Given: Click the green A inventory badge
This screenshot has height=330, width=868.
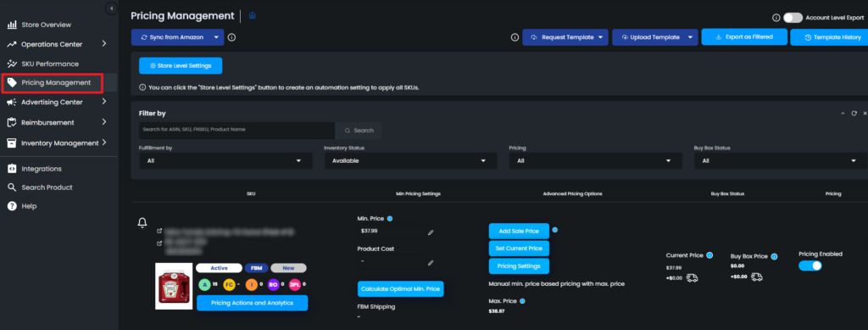Looking at the screenshot, I should [x=204, y=284].
